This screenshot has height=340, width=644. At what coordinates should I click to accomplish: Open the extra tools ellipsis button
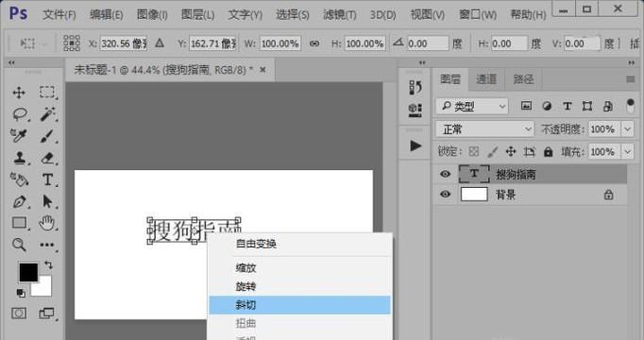tap(47, 246)
